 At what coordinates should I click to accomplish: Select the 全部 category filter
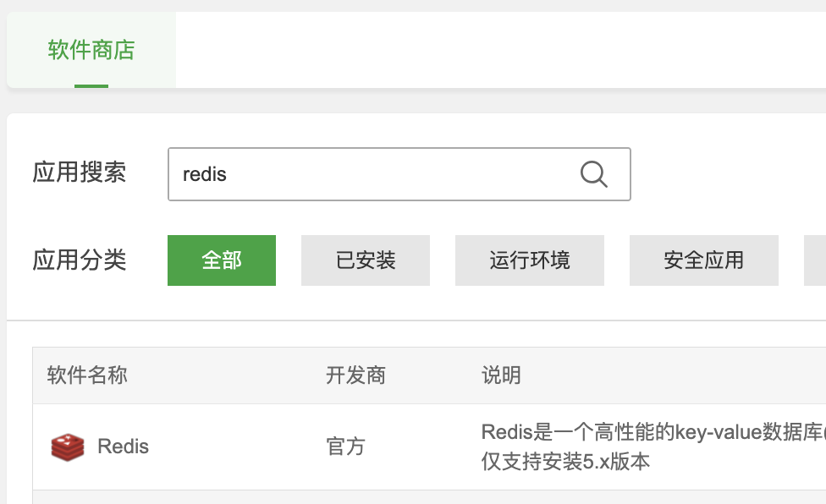point(221,260)
